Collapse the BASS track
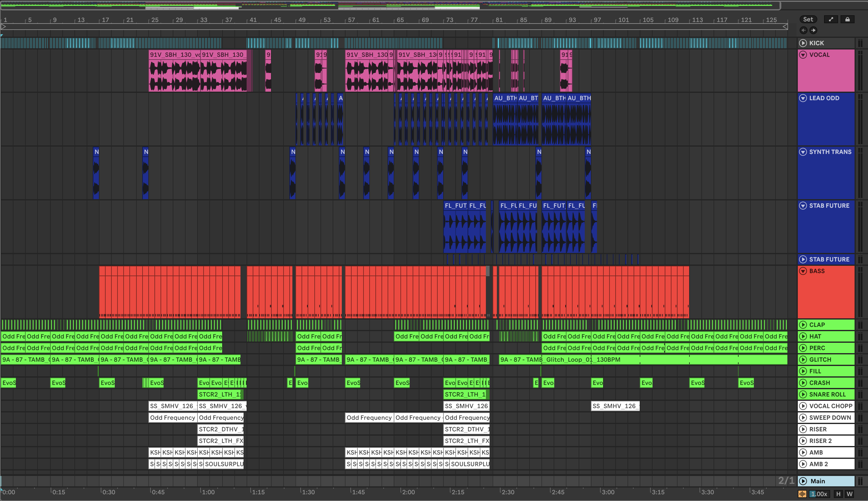Image resolution: width=868 pixels, height=501 pixels. coord(803,271)
